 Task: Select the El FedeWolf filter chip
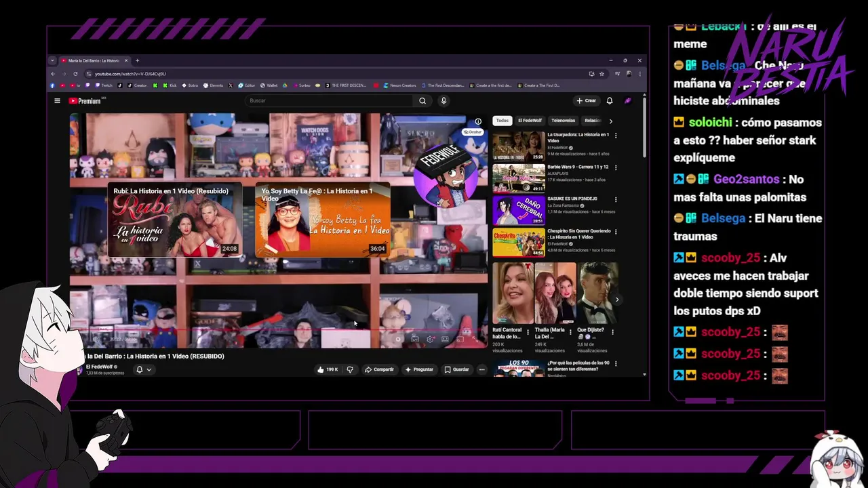pos(530,121)
